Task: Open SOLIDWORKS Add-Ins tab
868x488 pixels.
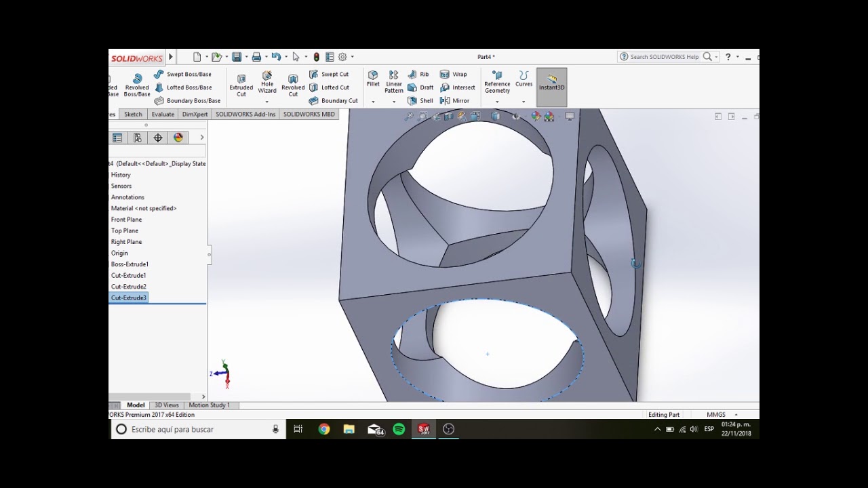Action: 245,114
